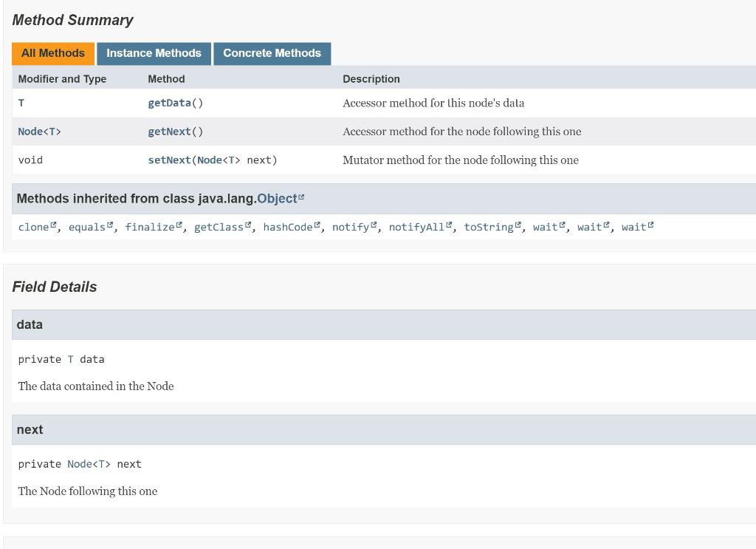Click the T type link in the data field declaration
This screenshot has width=756, height=549.
pyautogui.click(x=70, y=359)
